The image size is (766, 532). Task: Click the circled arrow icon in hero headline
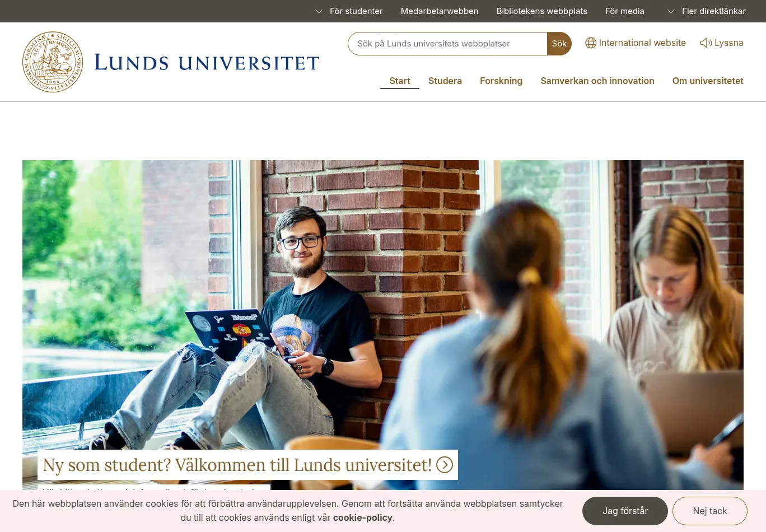(445, 465)
